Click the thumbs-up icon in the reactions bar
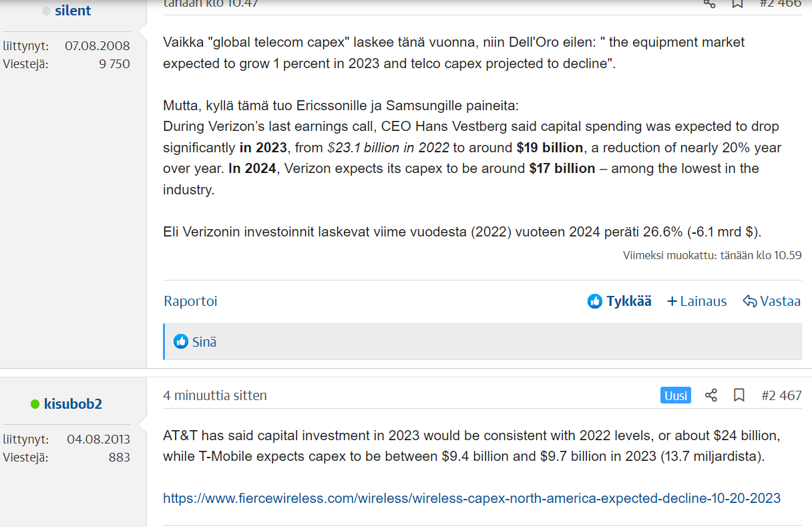The height and width of the screenshot is (527, 812). (x=181, y=342)
